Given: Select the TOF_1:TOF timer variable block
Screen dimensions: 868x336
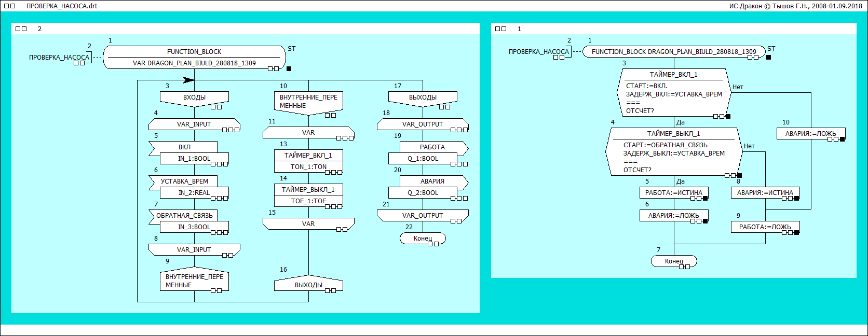Looking at the screenshot, I should (308, 201).
